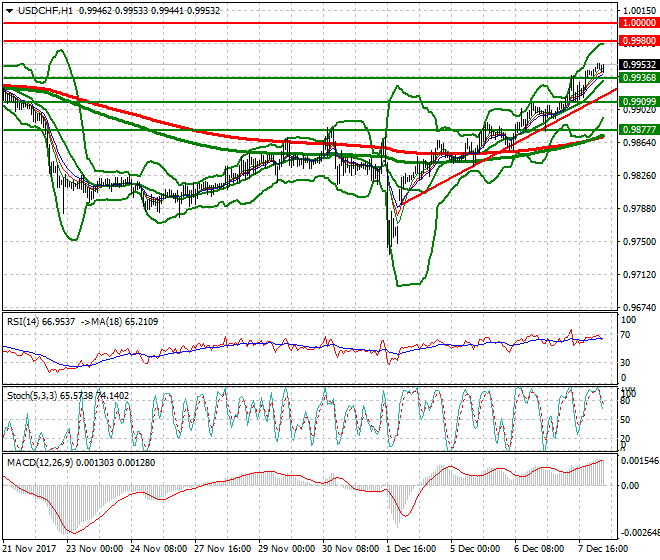
Task: Select the MACD(12,26,9) indicator label
Action: pyautogui.click(x=81, y=463)
